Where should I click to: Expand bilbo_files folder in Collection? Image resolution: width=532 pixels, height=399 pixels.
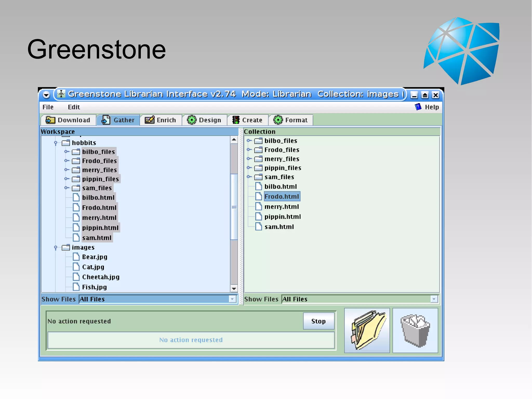[249, 141]
